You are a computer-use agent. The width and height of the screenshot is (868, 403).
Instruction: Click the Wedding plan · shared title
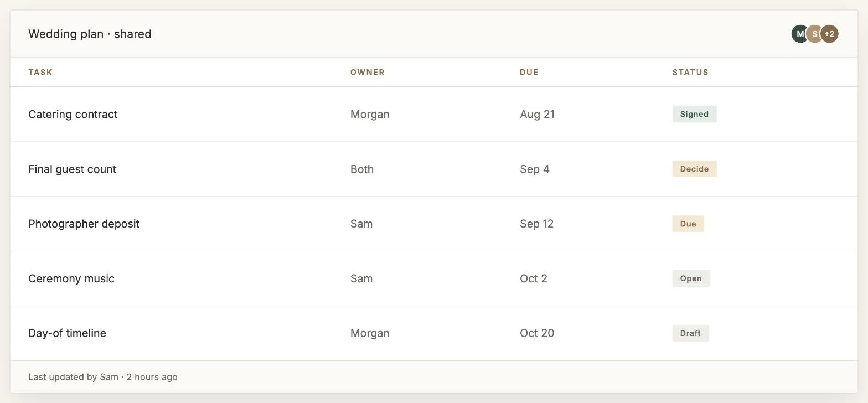click(x=90, y=34)
